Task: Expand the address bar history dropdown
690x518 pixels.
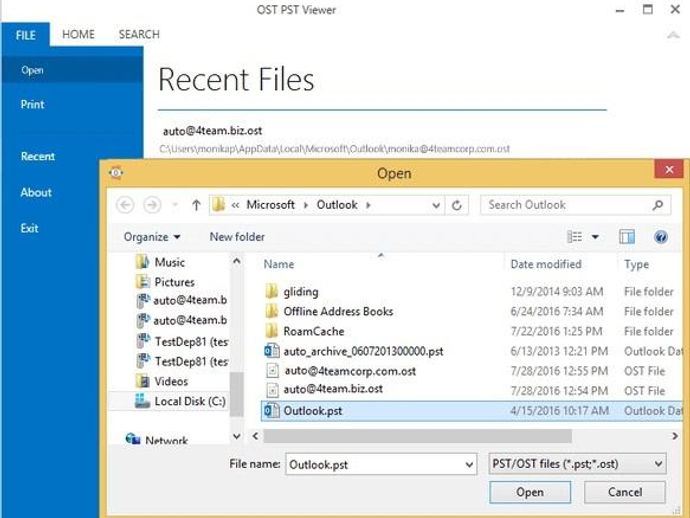Action: coord(436,205)
